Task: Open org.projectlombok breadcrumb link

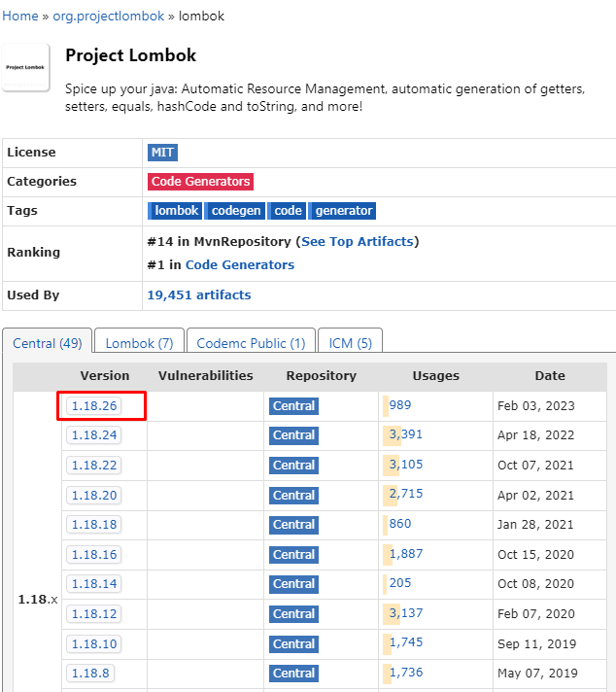Action: 108,16
